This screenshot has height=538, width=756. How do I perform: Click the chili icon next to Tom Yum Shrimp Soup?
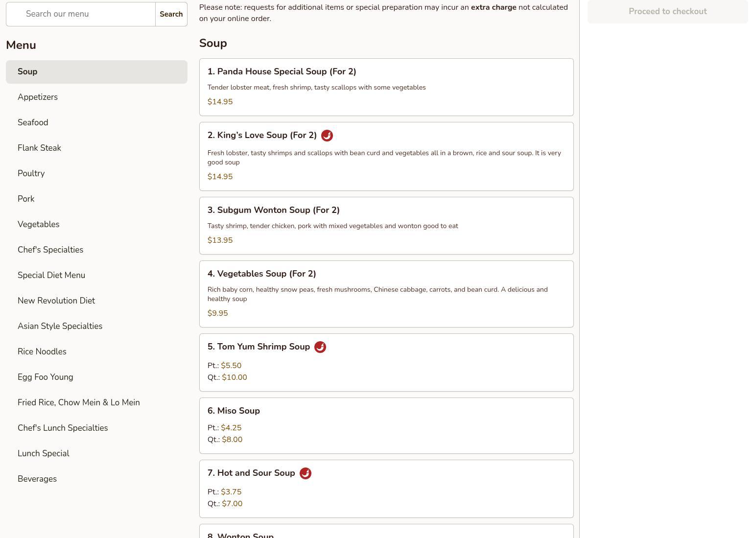pyautogui.click(x=320, y=347)
